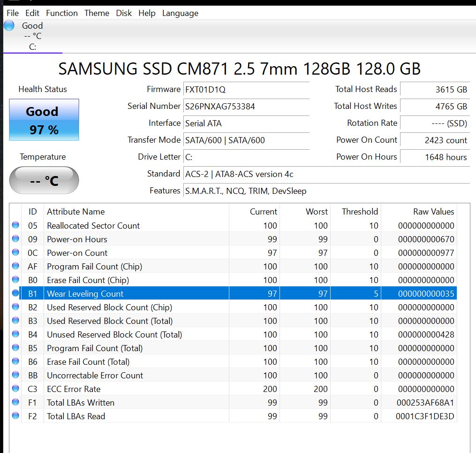Click the Attribute Name column header
Screen dimensions: 476x453
[76, 212]
